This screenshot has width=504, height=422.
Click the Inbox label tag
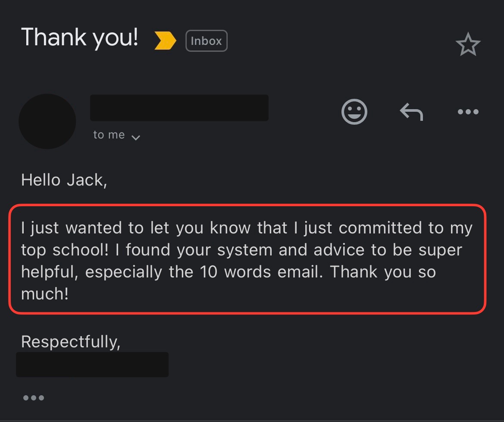point(206,41)
